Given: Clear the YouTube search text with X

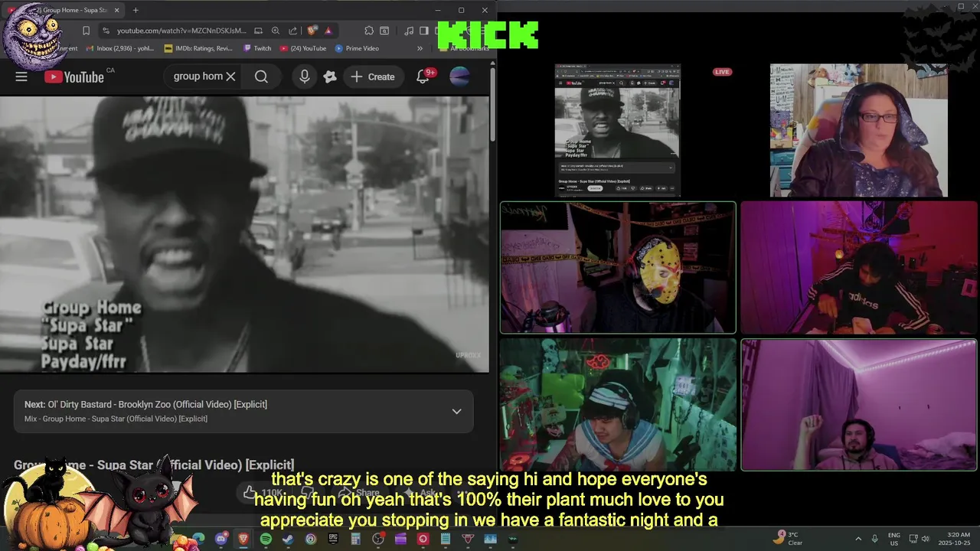Looking at the screenshot, I should [x=230, y=77].
